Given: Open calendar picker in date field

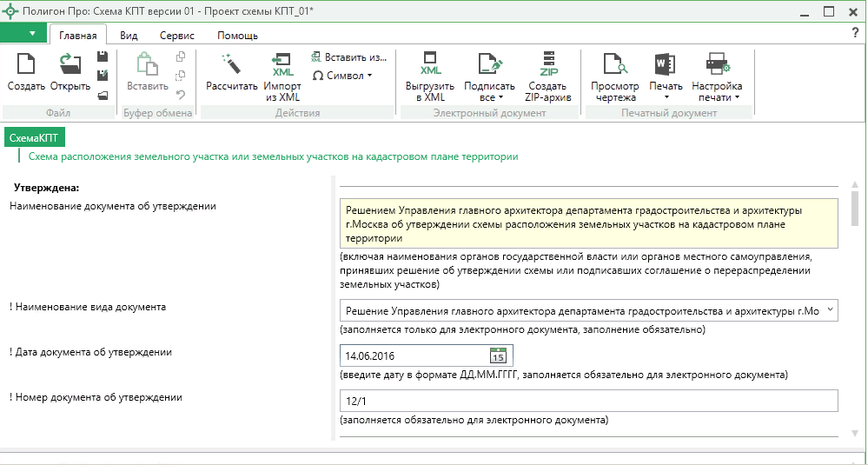Looking at the screenshot, I should point(498,355).
